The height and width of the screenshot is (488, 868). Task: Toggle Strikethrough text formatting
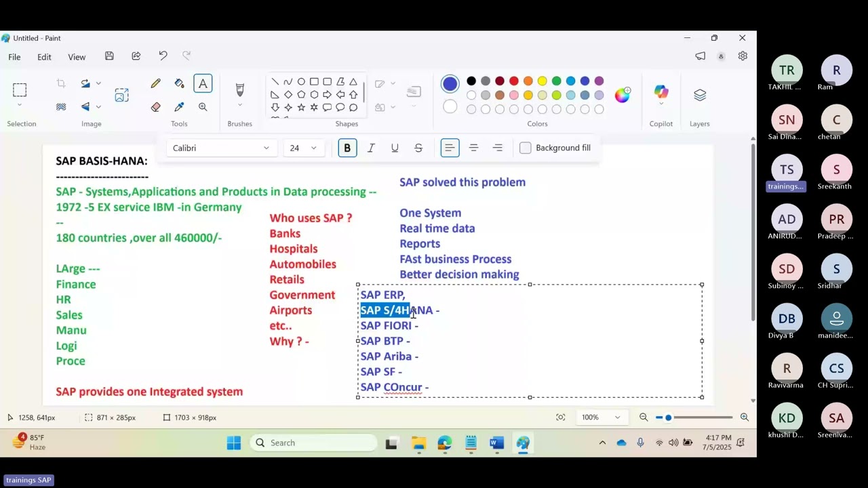click(x=418, y=148)
